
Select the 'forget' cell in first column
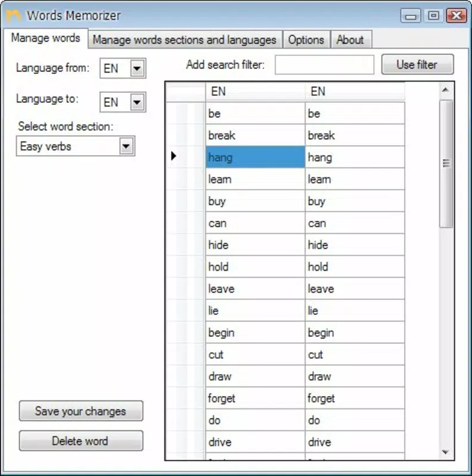pos(255,398)
